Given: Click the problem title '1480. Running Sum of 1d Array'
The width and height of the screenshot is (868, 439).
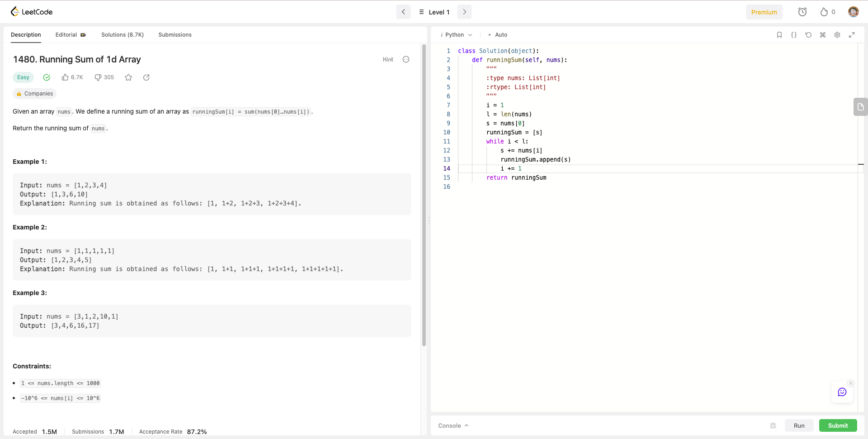Looking at the screenshot, I should click(77, 59).
